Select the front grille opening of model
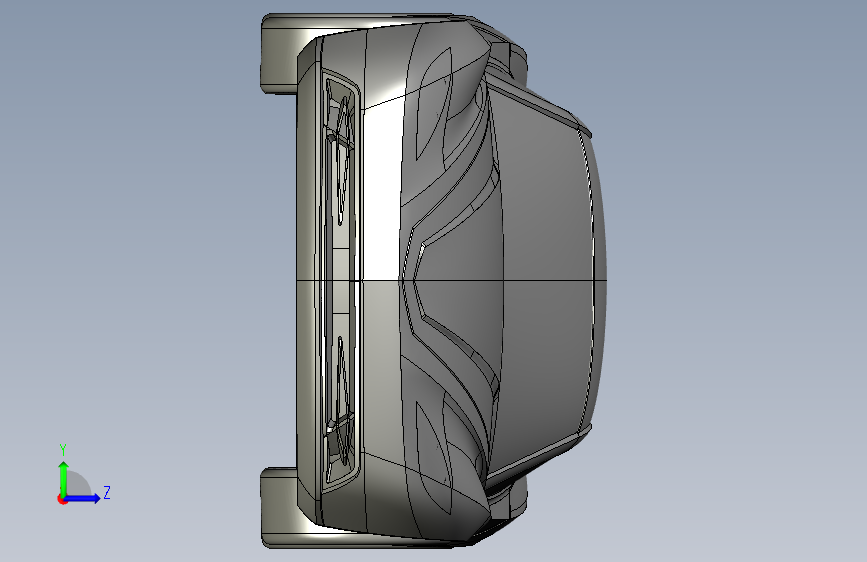The image size is (867, 562). [339, 281]
